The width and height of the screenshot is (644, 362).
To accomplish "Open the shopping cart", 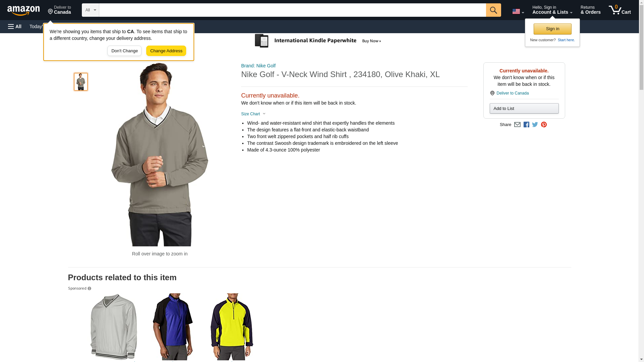I will (620, 10).
